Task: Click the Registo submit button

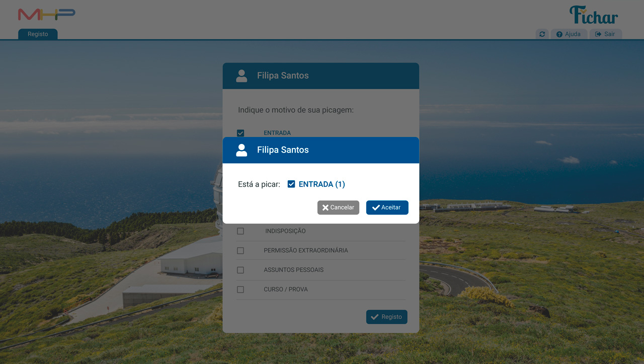Action: tap(386, 317)
